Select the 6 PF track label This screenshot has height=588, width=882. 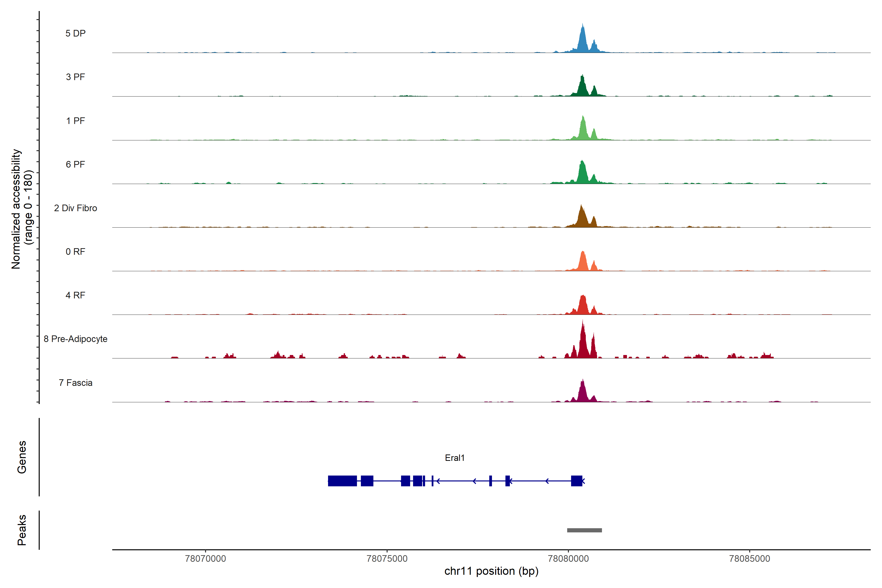(x=75, y=164)
